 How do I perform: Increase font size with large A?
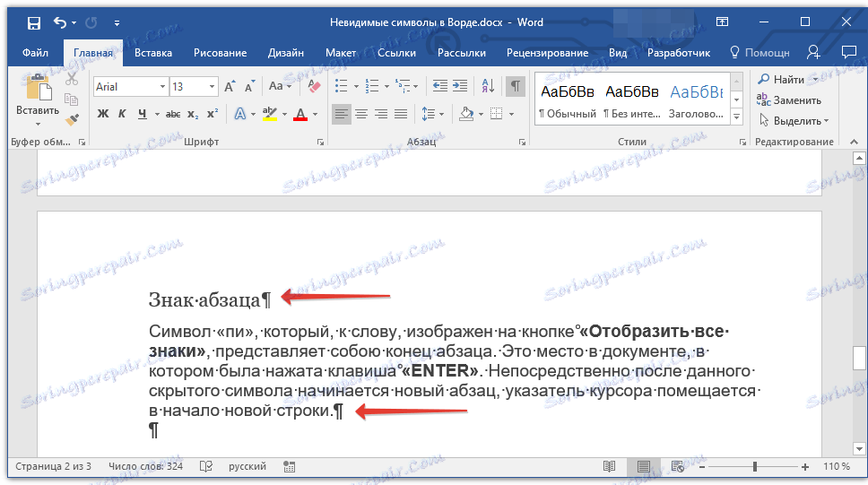(x=230, y=86)
